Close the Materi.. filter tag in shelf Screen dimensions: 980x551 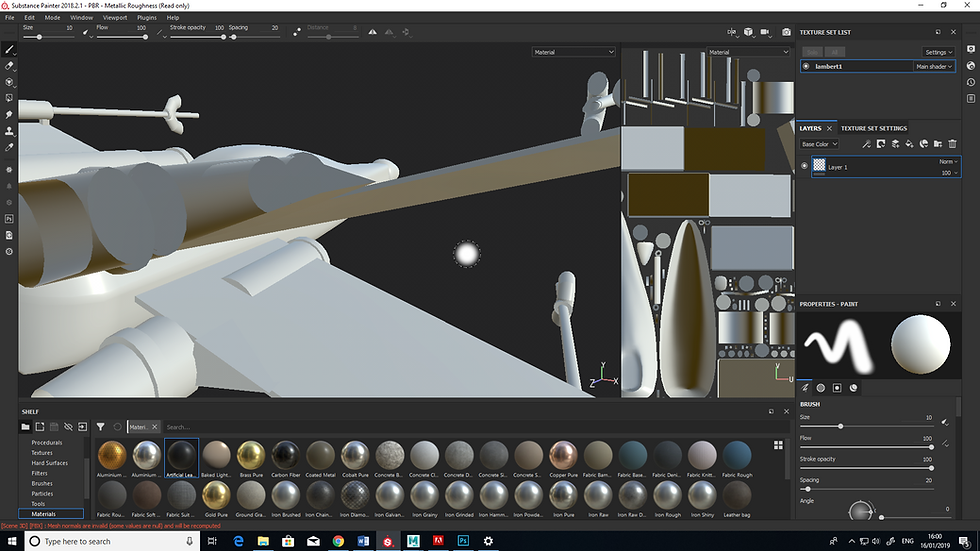point(154,427)
